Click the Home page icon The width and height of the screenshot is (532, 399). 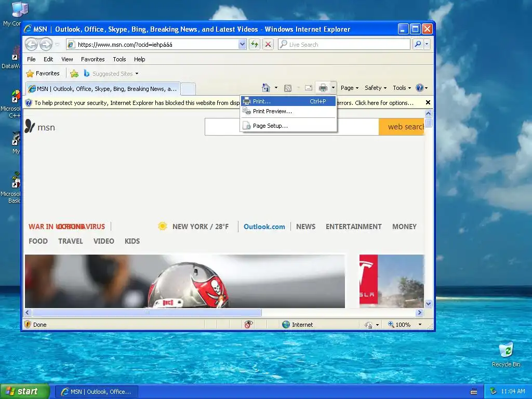click(266, 88)
